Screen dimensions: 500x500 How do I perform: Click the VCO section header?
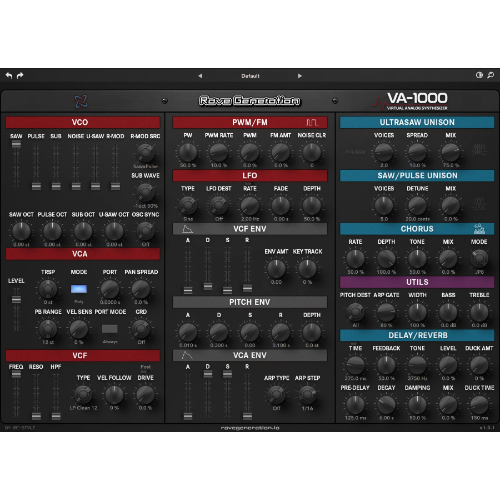pyautogui.click(x=83, y=122)
